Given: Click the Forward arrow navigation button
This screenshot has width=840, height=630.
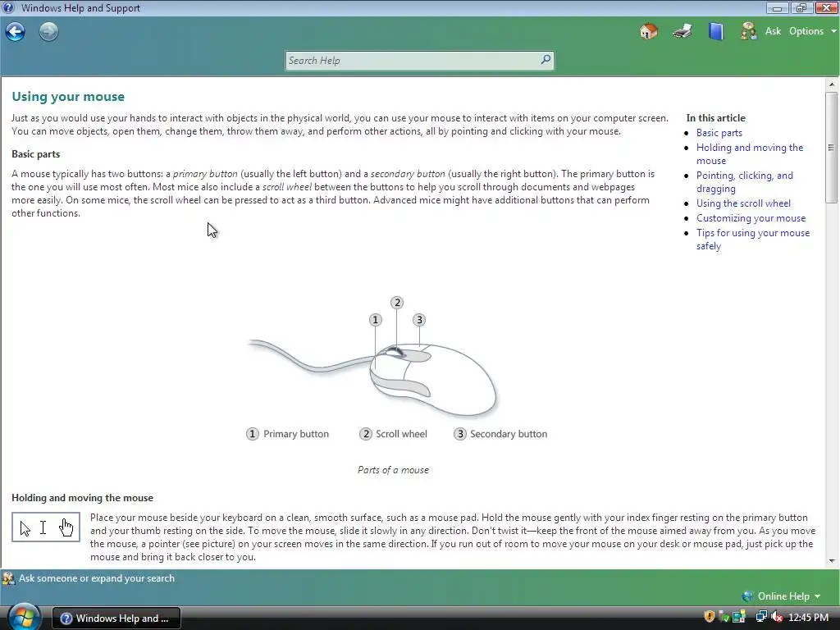Looking at the screenshot, I should pos(48,32).
